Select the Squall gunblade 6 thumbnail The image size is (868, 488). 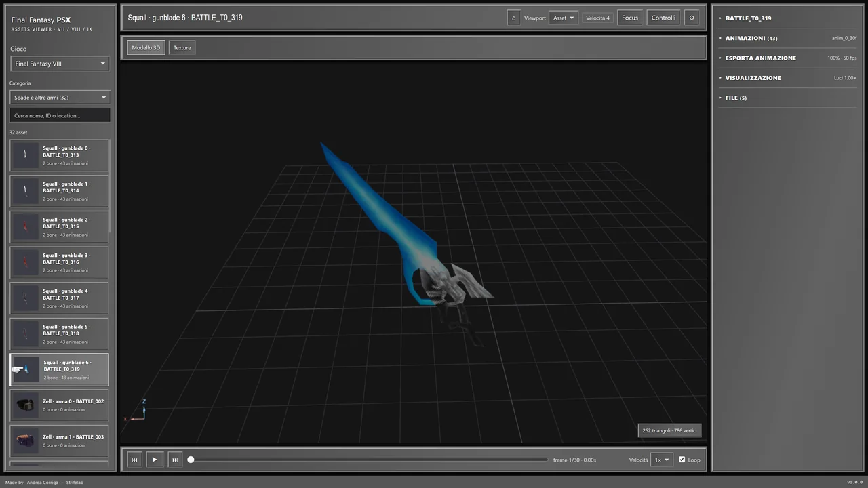click(x=26, y=369)
